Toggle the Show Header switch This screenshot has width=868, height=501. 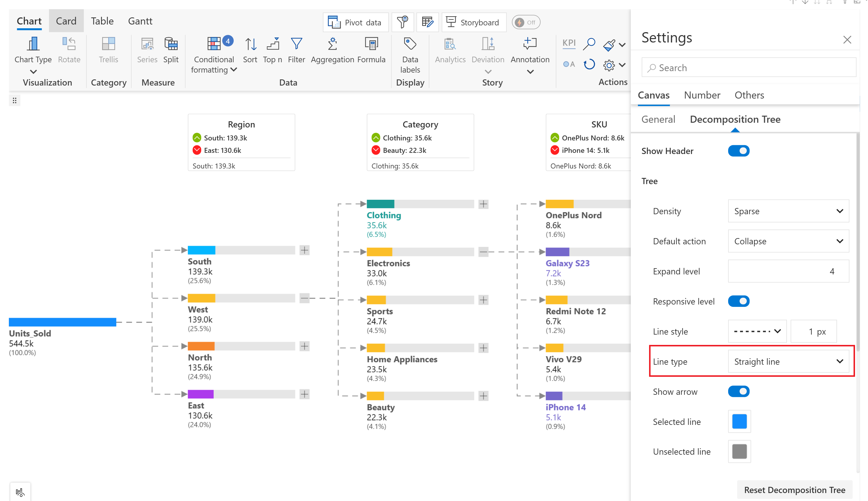(738, 151)
